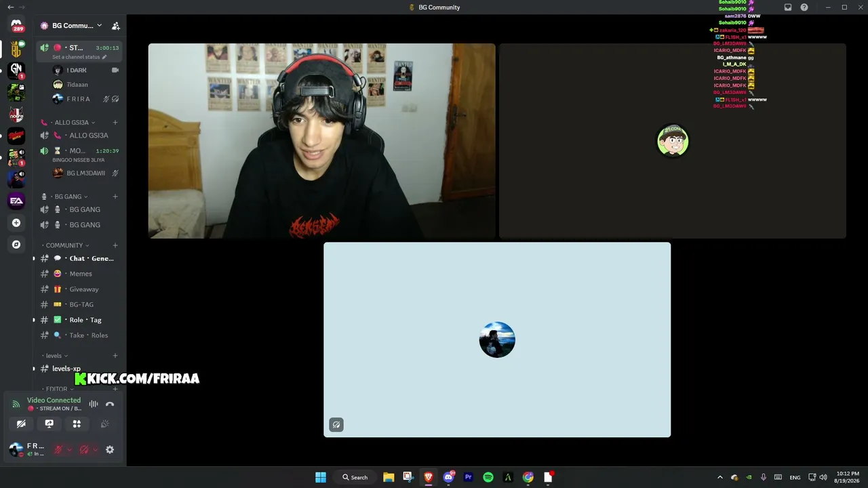
Task: Select the dark participant tile with cartoon avatar
Action: click(x=673, y=141)
